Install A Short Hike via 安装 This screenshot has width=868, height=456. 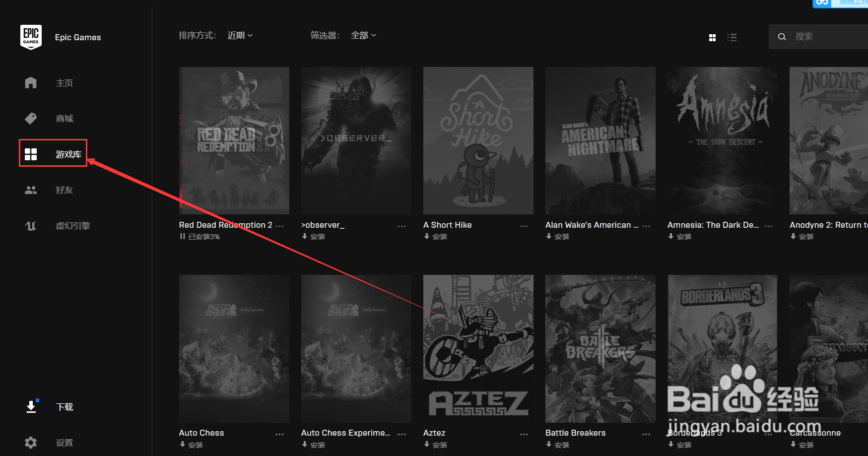coord(435,237)
